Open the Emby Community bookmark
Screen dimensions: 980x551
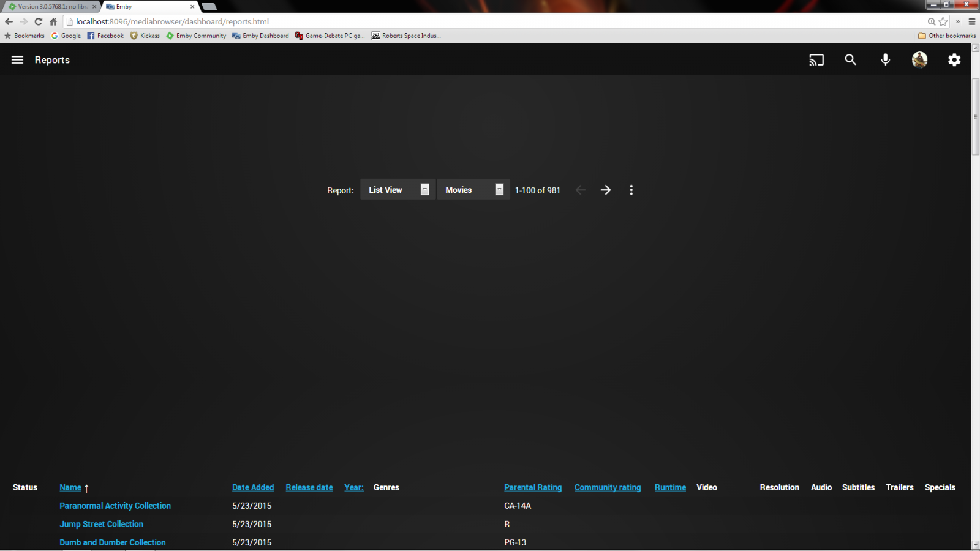196,36
